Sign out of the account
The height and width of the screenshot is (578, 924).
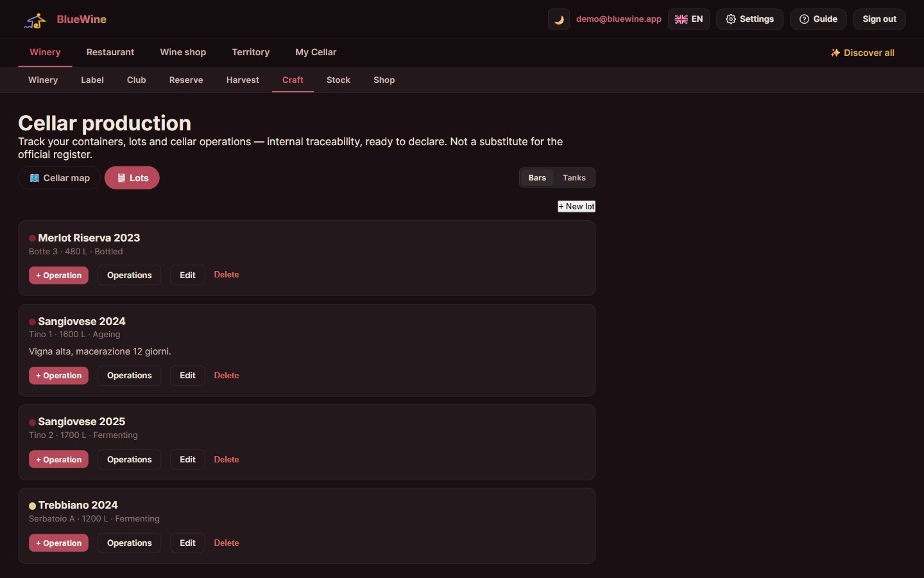879,19
